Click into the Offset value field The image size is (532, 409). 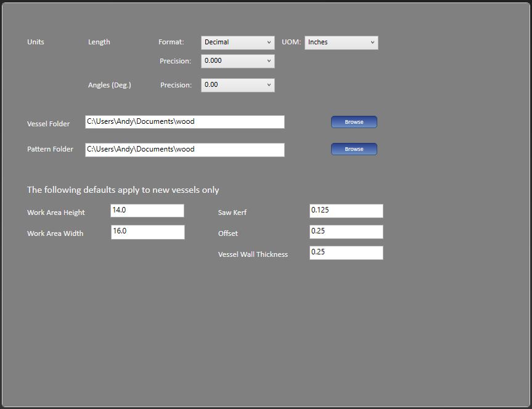(x=346, y=232)
